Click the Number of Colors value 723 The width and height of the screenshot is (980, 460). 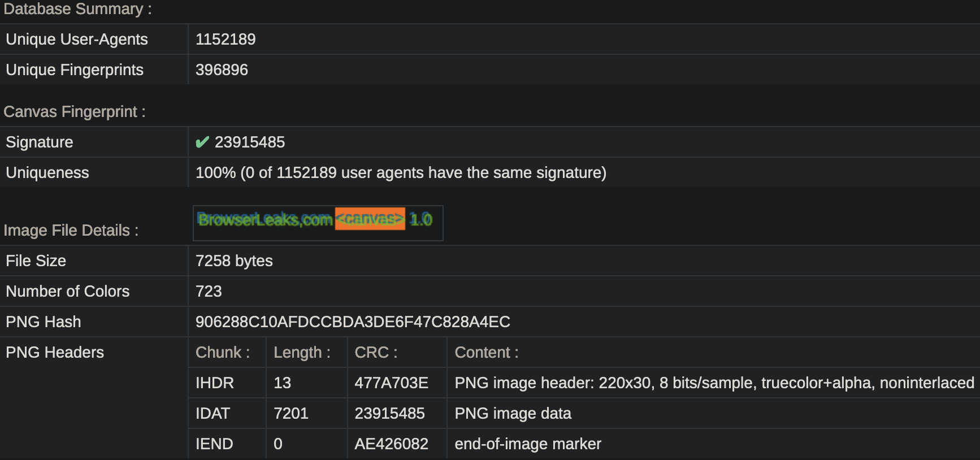pyautogui.click(x=209, y=292)
